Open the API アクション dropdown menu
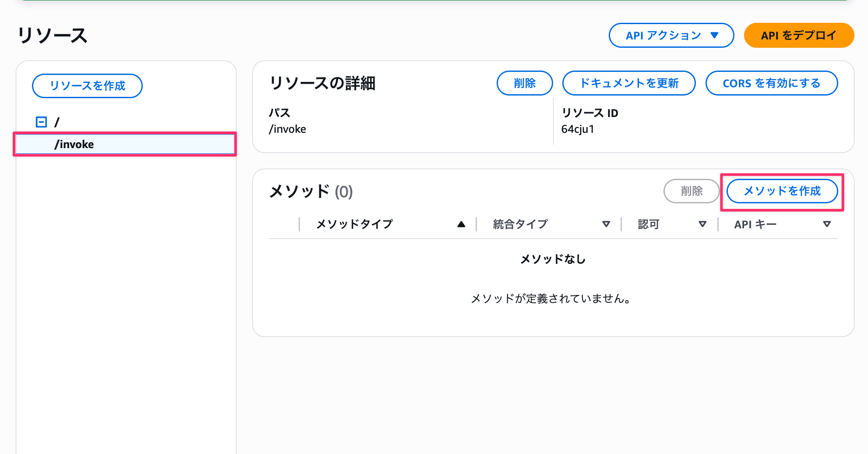 click(x=671, y=35)
